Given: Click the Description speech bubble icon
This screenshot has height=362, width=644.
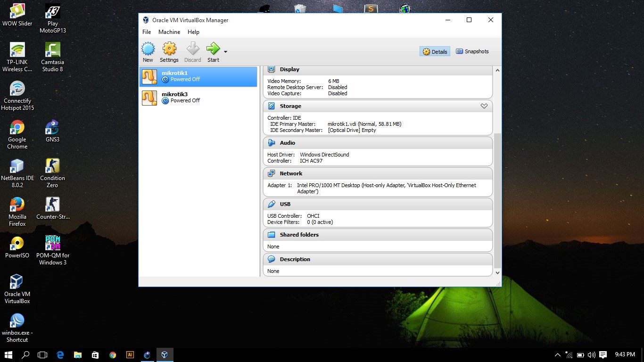Looking at the screenshot, I should point(271,259).
